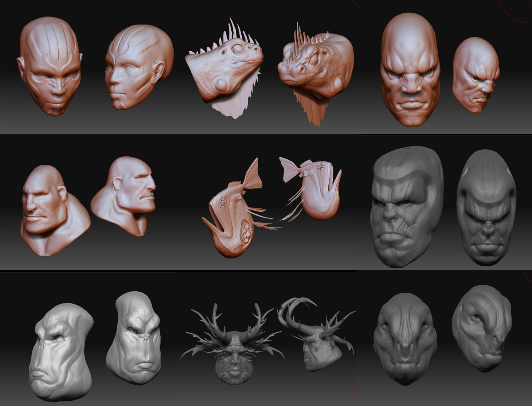The width and height of the screenshot is (532, 406).
Task: Open the thick-necked brute bust in profile
Action: pos(124,196)
